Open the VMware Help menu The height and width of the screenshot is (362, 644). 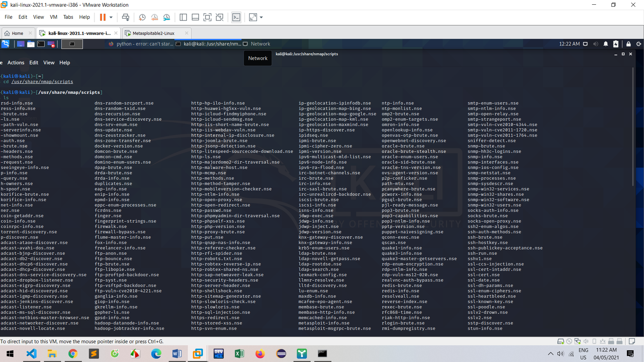[x=84, y=17]
